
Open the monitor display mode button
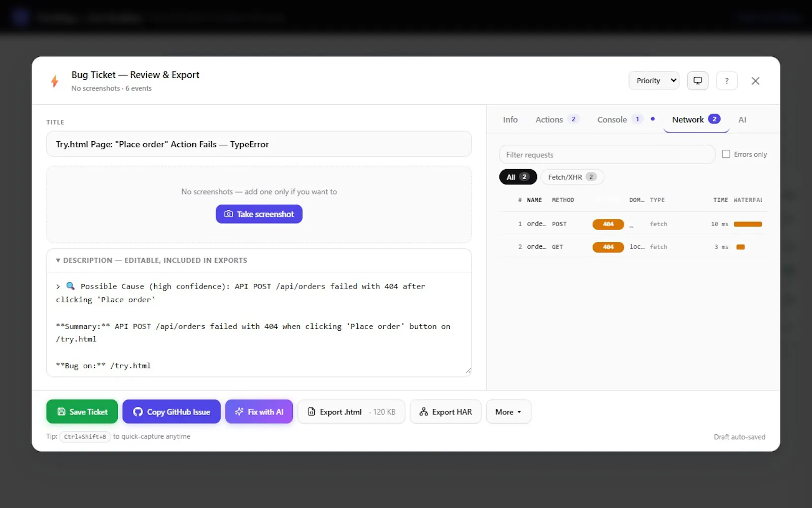698,81
